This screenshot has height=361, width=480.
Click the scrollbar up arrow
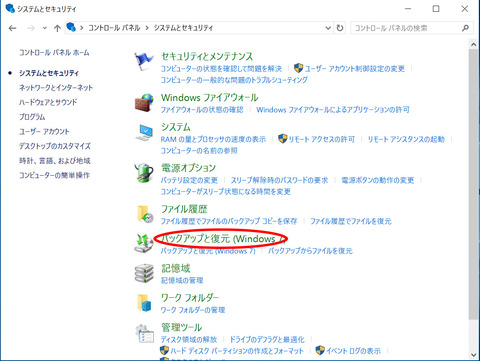(473, 44)
